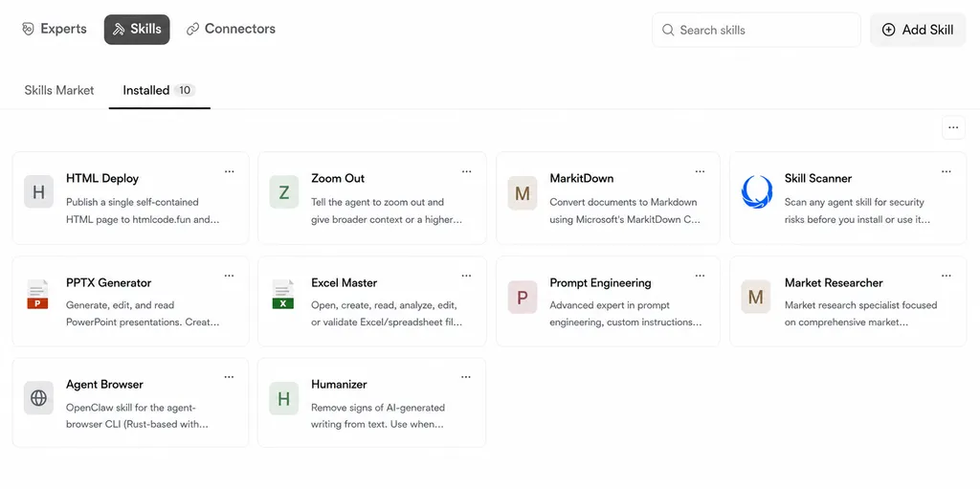The image size is (980, 489).
Task: Select the Installed tab
Action: click(x=160, y=90)
